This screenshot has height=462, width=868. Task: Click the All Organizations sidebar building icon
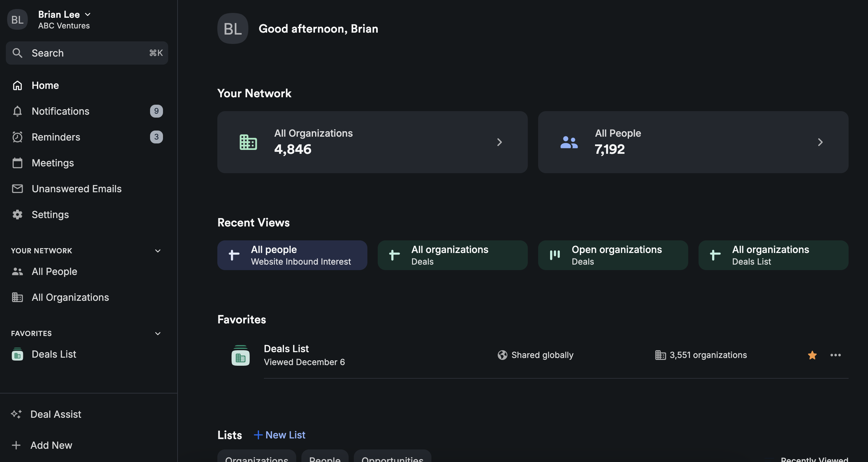click(17, 297)
